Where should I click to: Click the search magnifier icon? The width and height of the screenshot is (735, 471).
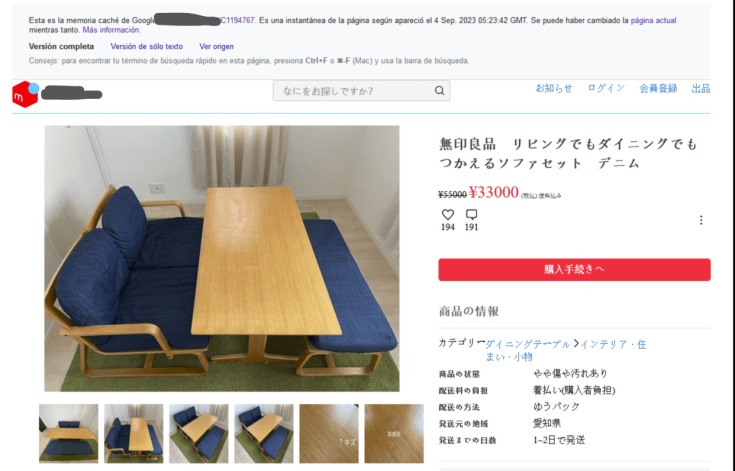439,91
